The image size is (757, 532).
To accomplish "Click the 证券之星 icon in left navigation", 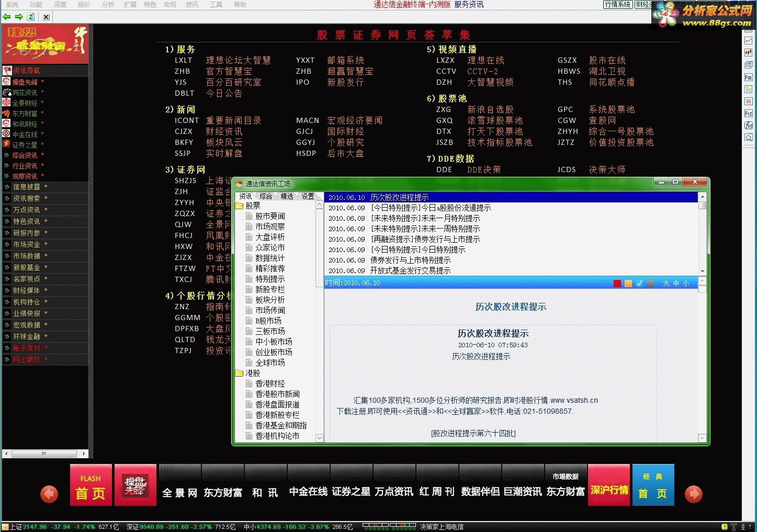I will click(x=6, y=144).
